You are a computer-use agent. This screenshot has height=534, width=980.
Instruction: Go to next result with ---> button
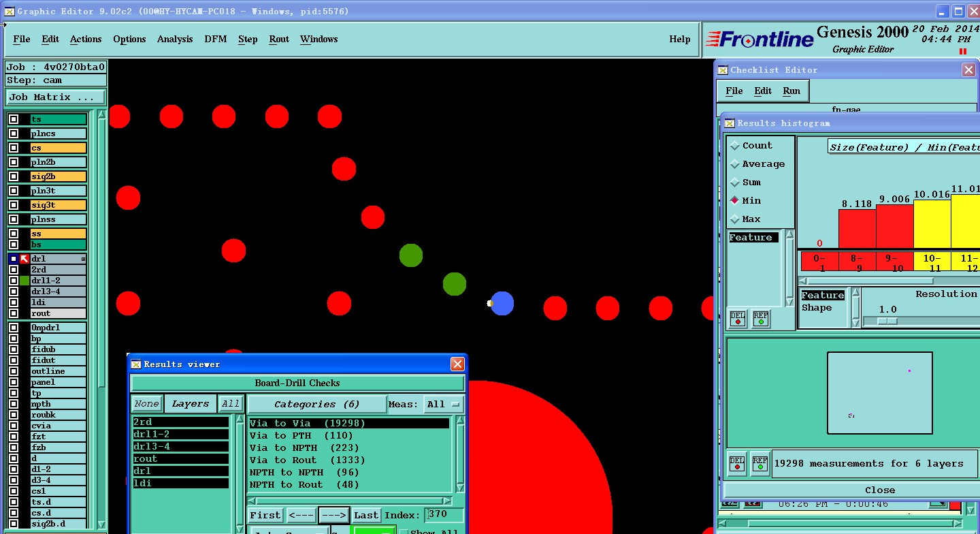click(333, 516)
